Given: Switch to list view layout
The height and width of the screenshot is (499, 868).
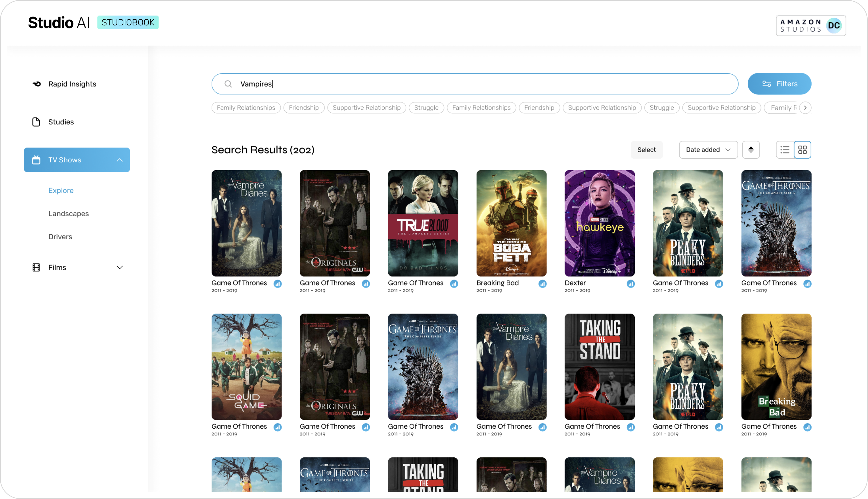Looking at the screenshot, I should coord(785,150).
